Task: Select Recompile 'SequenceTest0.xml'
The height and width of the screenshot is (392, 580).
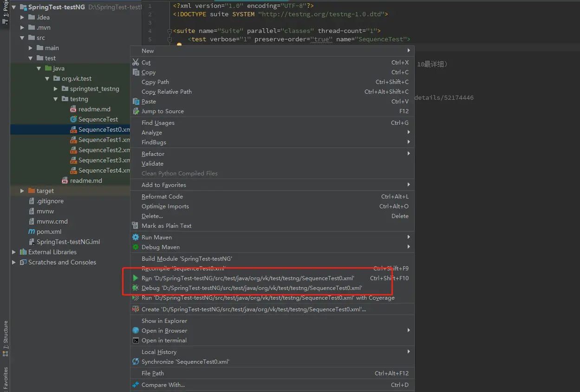Action: click(x=272, y=268)
